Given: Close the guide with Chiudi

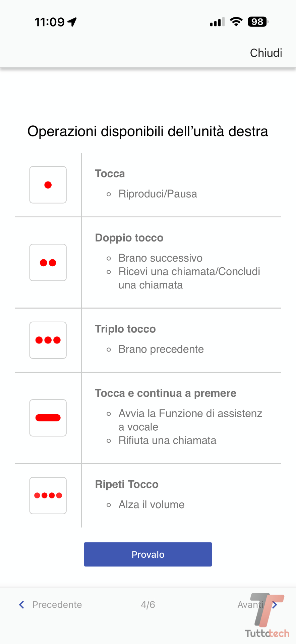Looking at the screenshot, I should 266,53.
